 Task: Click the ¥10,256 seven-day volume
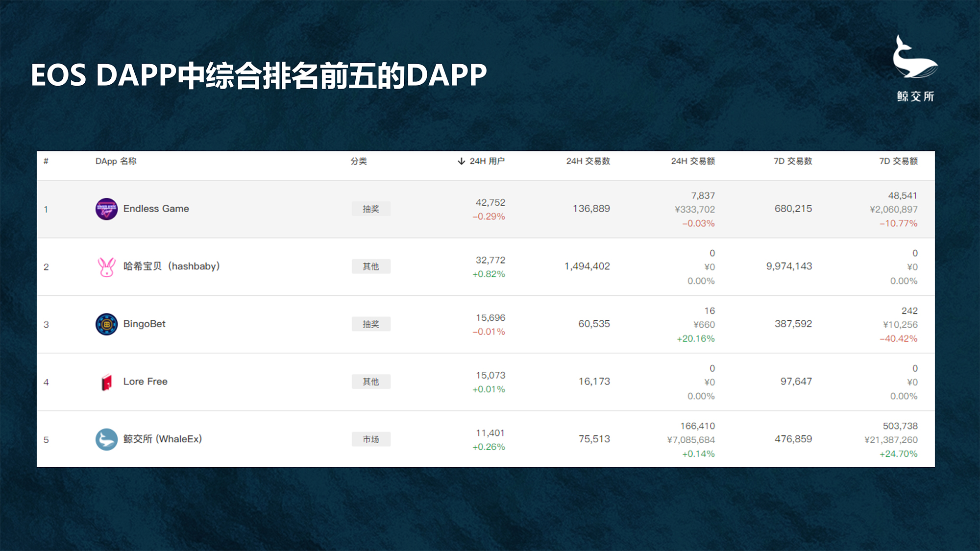900,325
